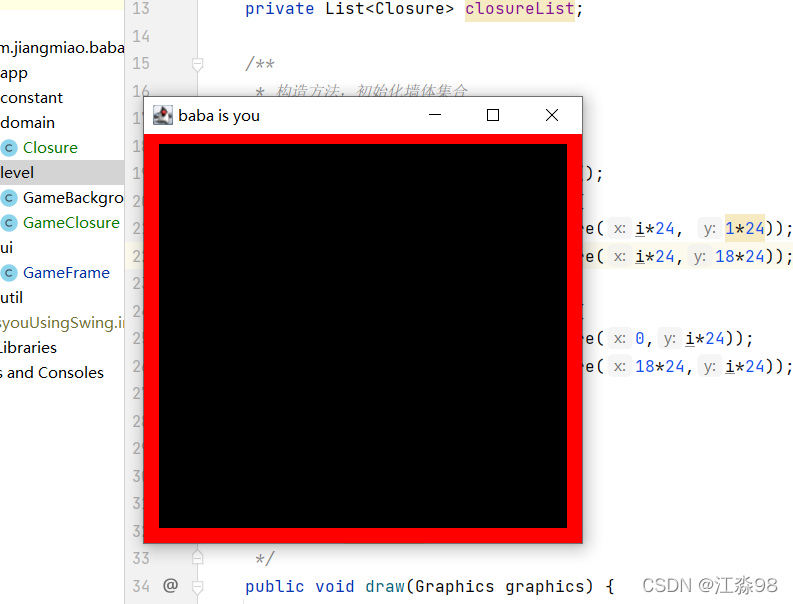Screen dimensions: 793x604
Task: Select the jiangmiao.baba package row
Action: click(62, 48)
